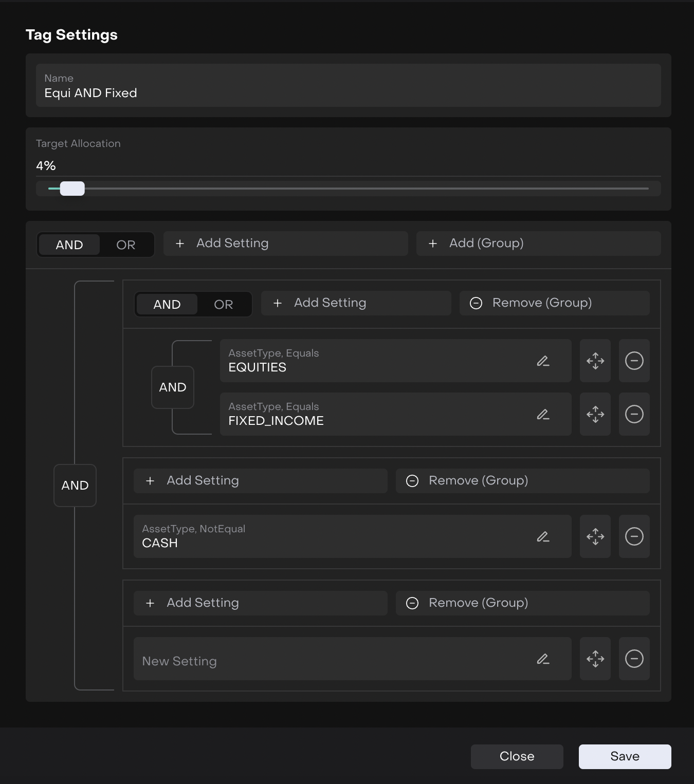The width and height of the screenshot is (694, 784).
Task: Remove the New Setting row
Action: (x=634, y=659)
